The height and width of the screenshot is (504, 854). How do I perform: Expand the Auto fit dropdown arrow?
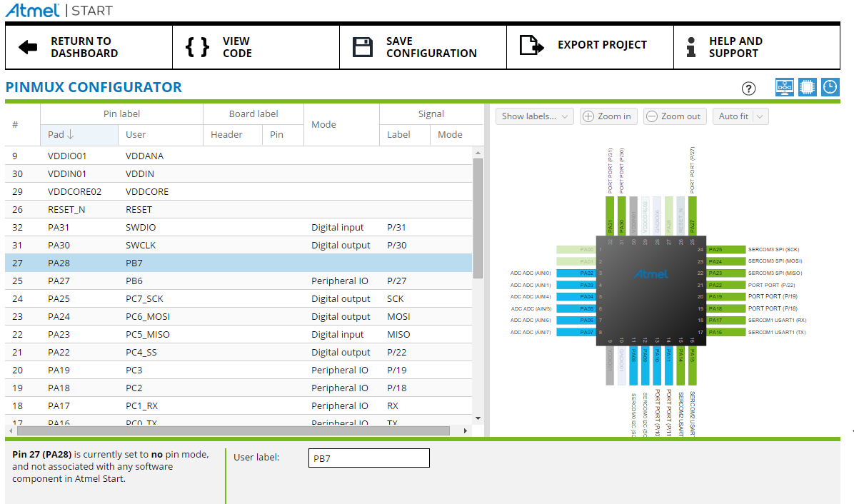tap(761, 116)
